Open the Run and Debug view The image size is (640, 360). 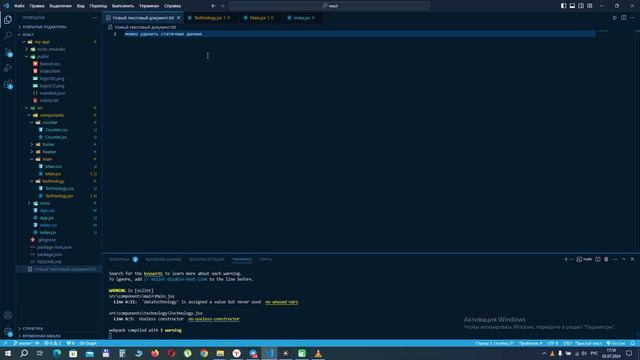(x=8, y=68)
